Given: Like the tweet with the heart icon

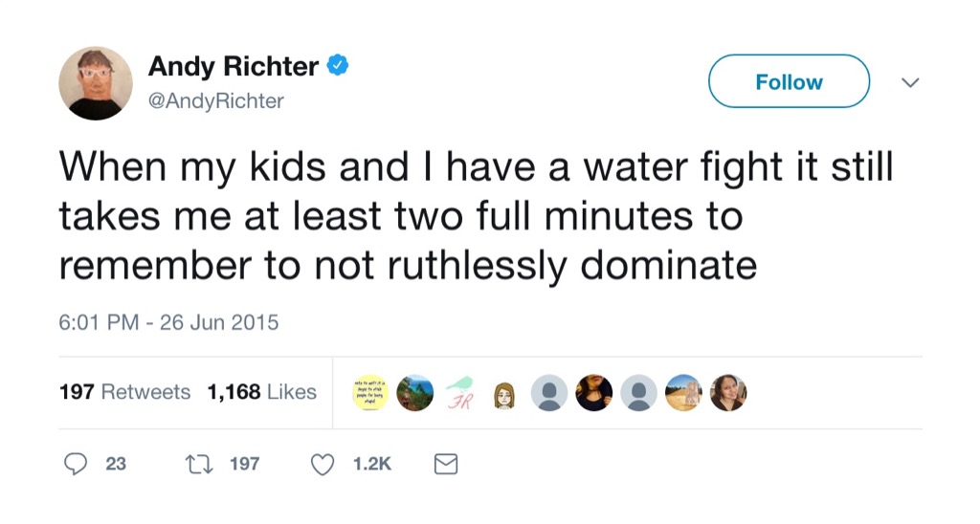Looking at the screenshot, I should (323, 464).
